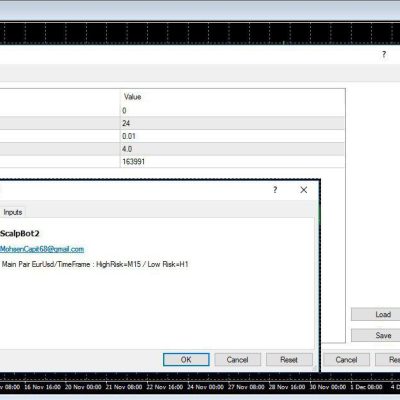Click Reset in the ScalpBot2 dialog

pyautogui.click(x=289, y=360)
